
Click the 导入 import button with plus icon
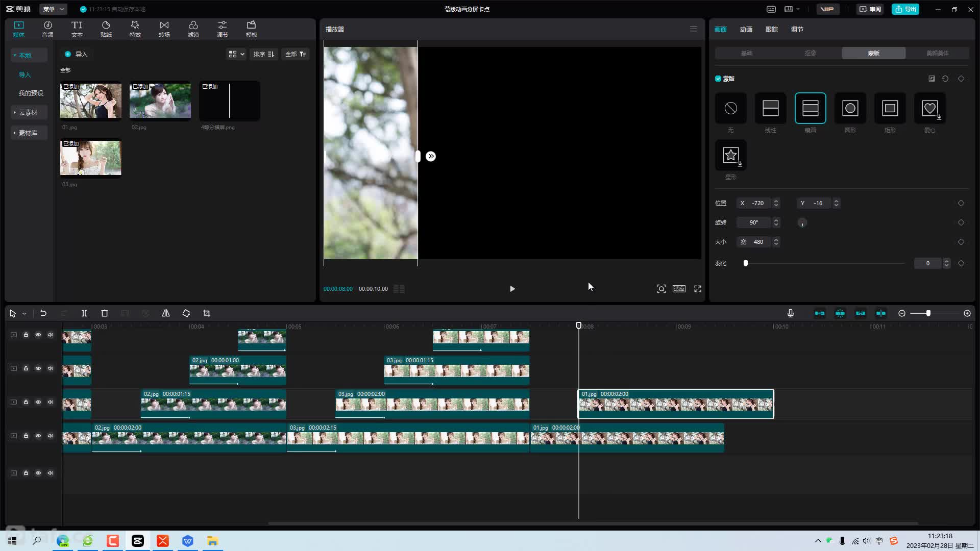pyautogui.click(x=76, y=54)
